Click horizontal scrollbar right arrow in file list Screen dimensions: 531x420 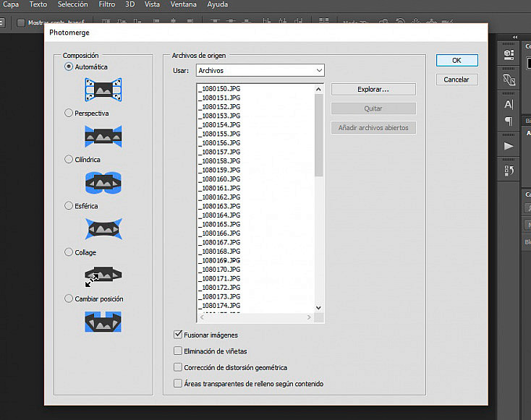coord(309,317)
